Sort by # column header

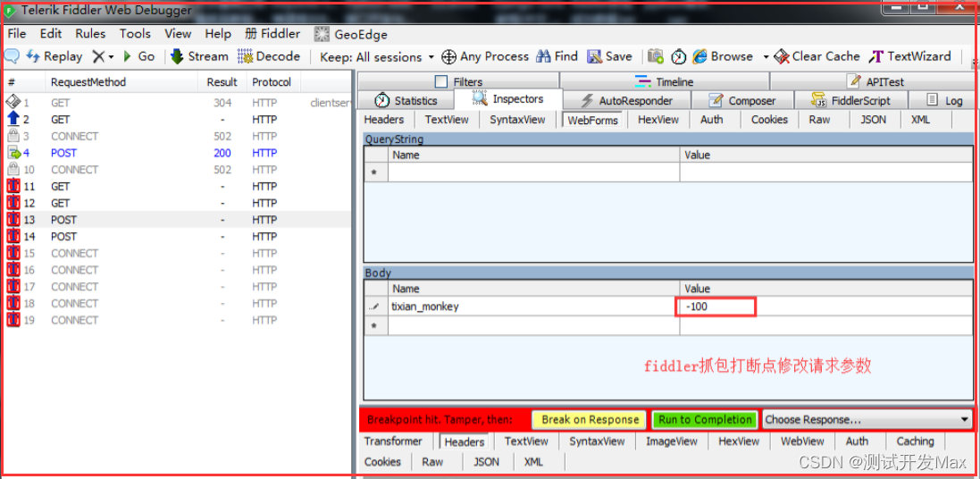pyautogui.click(x=24, y=82)
